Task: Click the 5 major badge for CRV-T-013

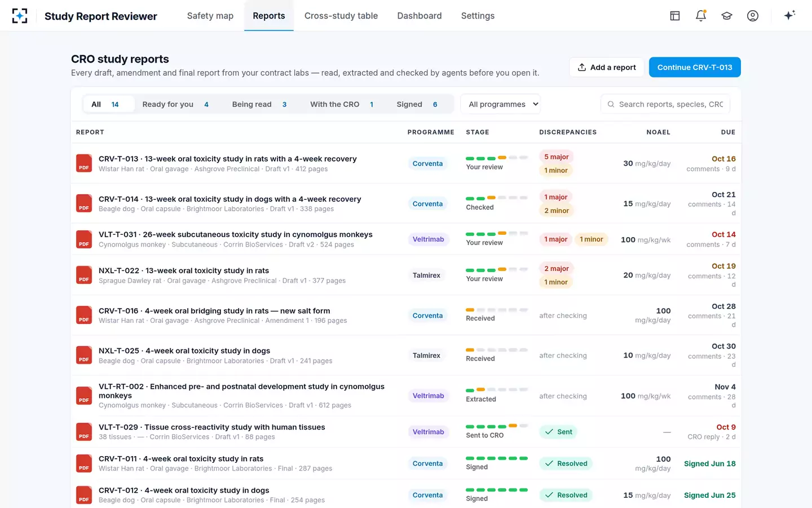Action: pyautogui.click(x=557, y=157)
